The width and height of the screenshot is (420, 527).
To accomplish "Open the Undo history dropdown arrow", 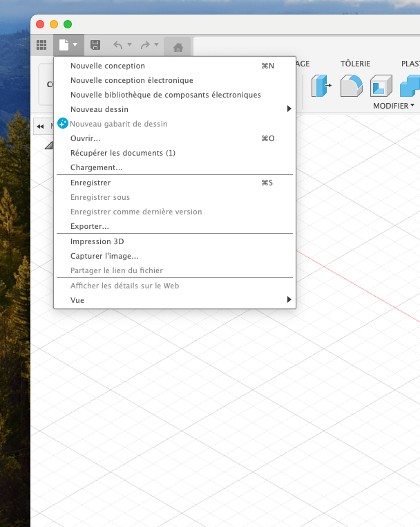I will point(129,46).
